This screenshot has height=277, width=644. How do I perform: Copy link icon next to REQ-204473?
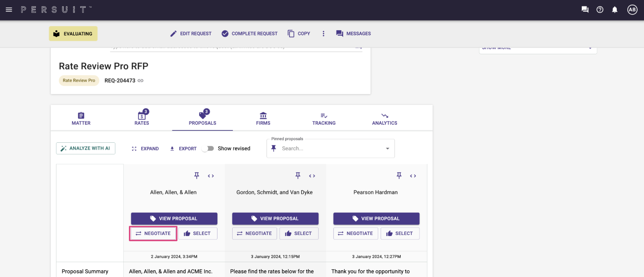pos(140,80)
